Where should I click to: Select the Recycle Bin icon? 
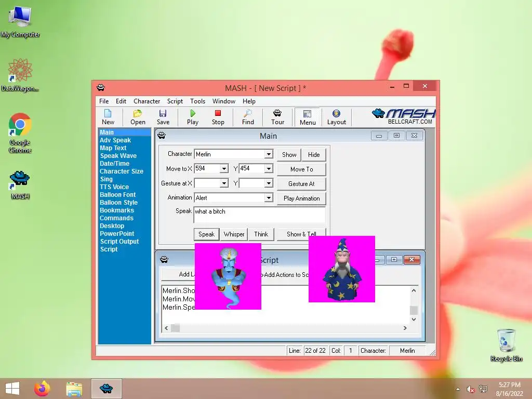click(x=506, y=345)
